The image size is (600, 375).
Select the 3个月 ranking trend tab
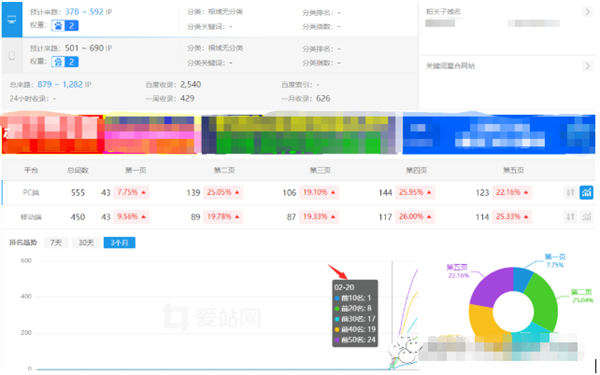coord(119,243)
